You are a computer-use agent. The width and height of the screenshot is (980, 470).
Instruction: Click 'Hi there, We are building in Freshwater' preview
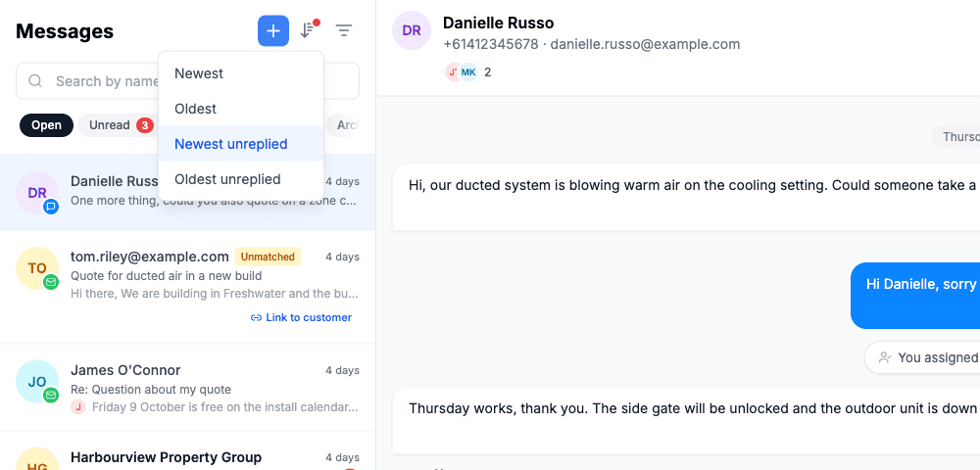click(215, 294)
